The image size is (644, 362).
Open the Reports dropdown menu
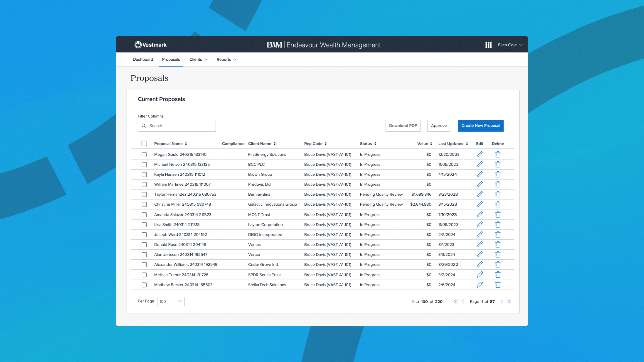[226, 60]
